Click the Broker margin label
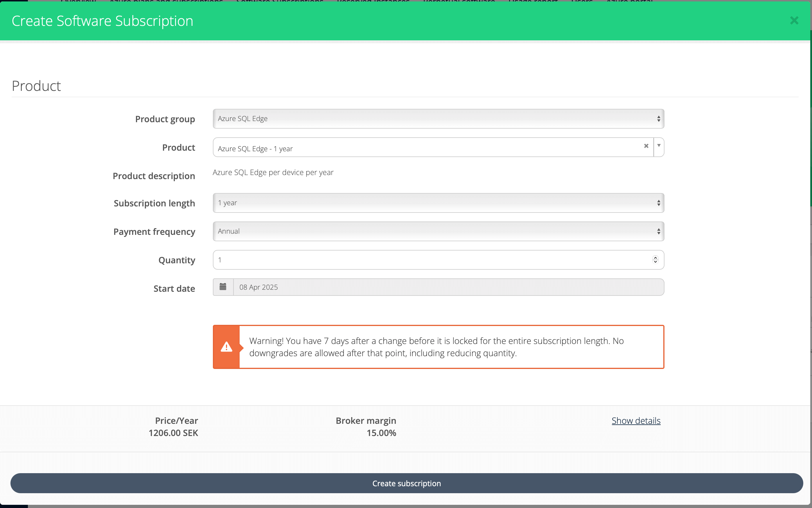 (x=366, y=421)
